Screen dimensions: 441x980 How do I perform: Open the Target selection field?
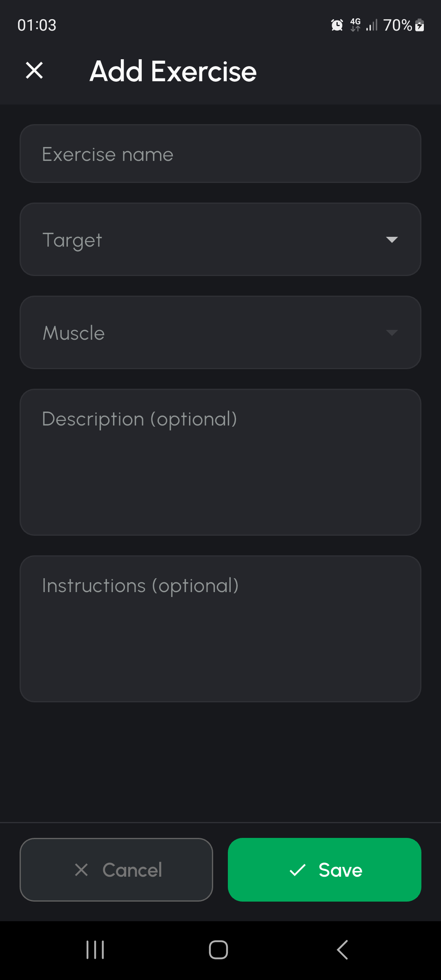(204, 240)
